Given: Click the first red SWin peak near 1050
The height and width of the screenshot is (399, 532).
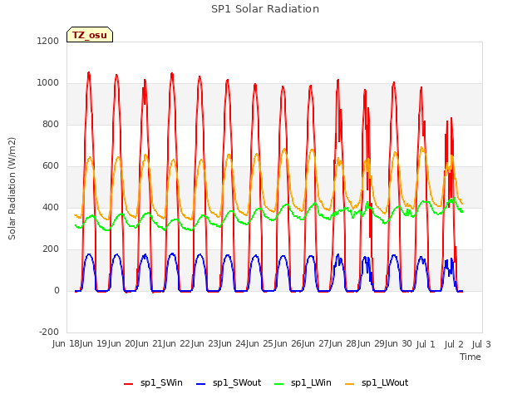Looking at the screenshot, I should [x=89, y=72].
